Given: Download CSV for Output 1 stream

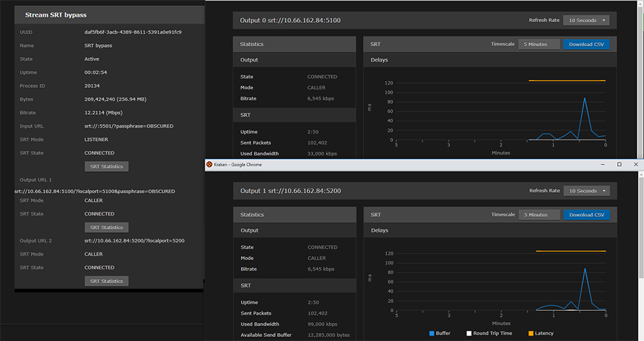Looking at the screenshot, I should 586,215.
